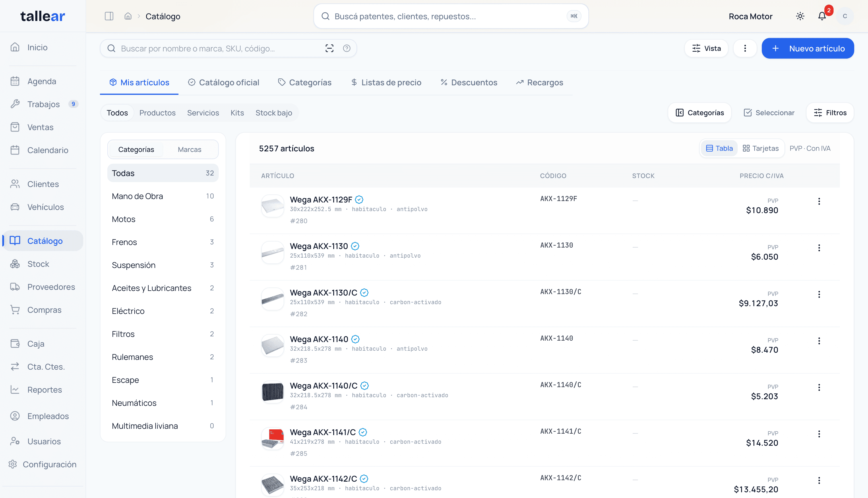Viewport: 868px width, 498px height.
Task: Click the barcode scan icon in search
Action: tap(330, 48)
